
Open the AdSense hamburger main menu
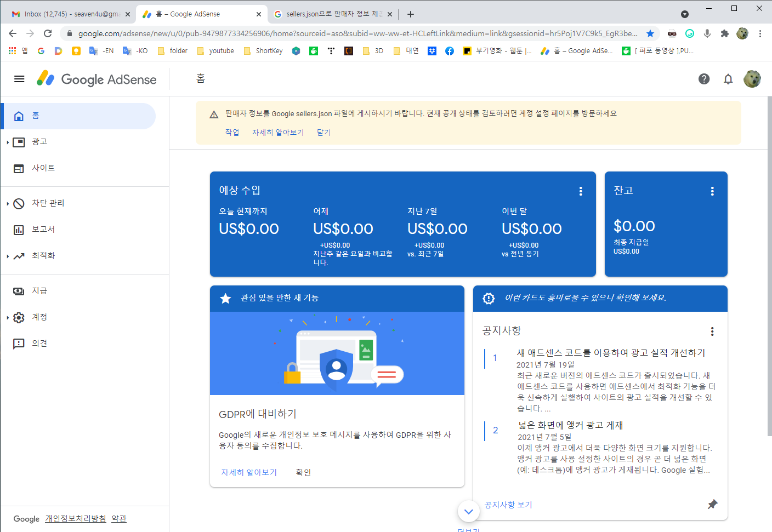click(19, 79)
